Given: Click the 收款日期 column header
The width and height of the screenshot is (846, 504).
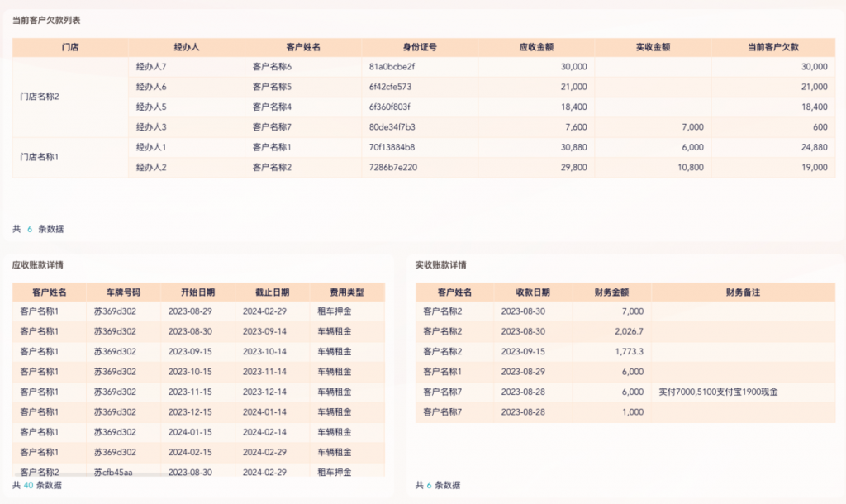Looking at the screenshot, I should click(533, 292).
